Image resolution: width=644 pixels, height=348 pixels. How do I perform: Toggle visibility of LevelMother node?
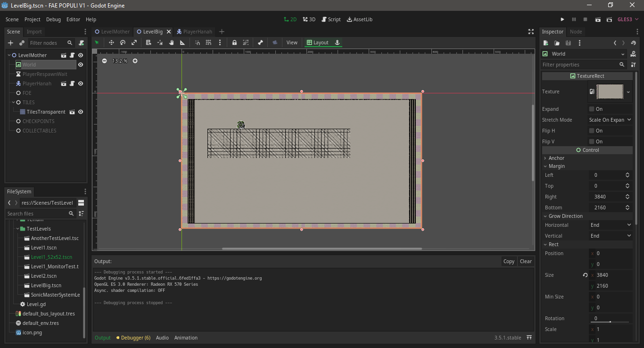(81, 55)
